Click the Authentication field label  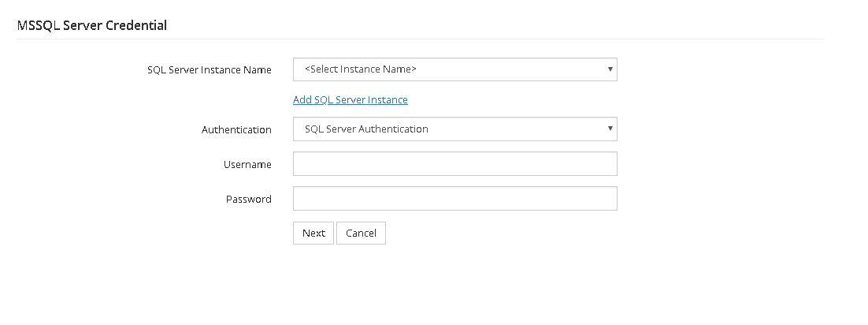236,130
